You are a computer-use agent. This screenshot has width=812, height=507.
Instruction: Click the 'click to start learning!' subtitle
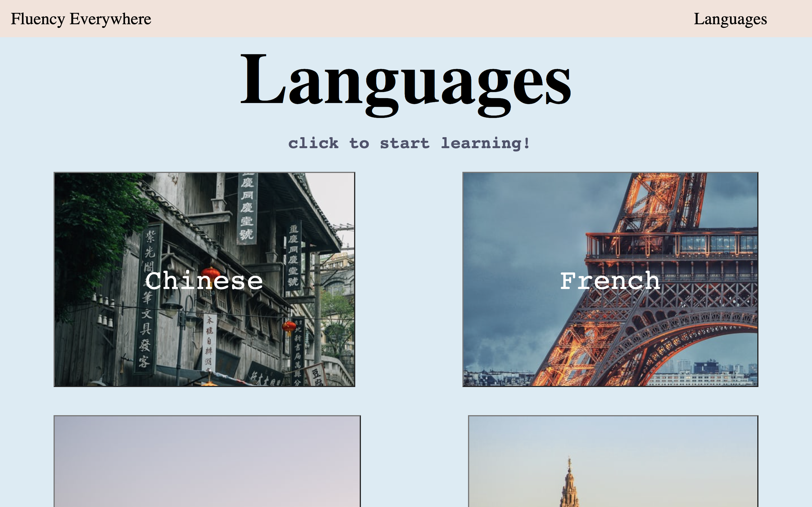point(409,143)
